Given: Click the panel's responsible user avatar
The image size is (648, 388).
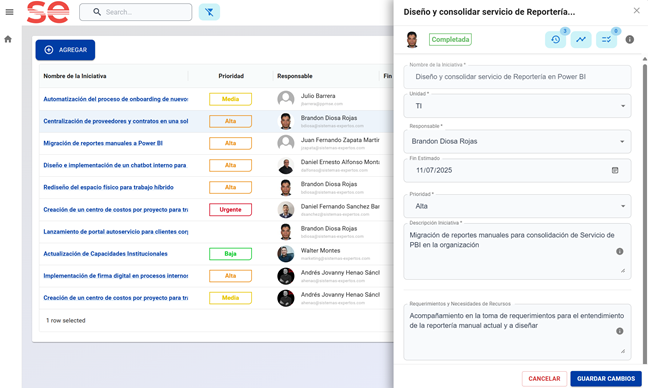Looking at the screenshot, I should (412, 40).
